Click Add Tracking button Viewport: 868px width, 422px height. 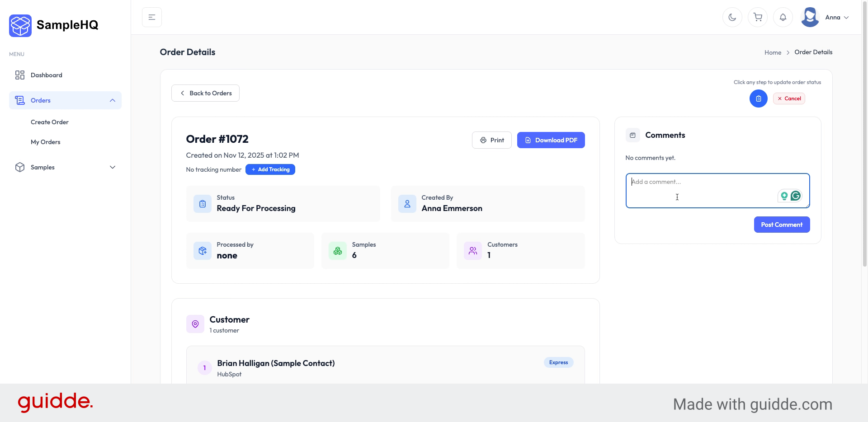pyautogui.click(x=270, y=169)
